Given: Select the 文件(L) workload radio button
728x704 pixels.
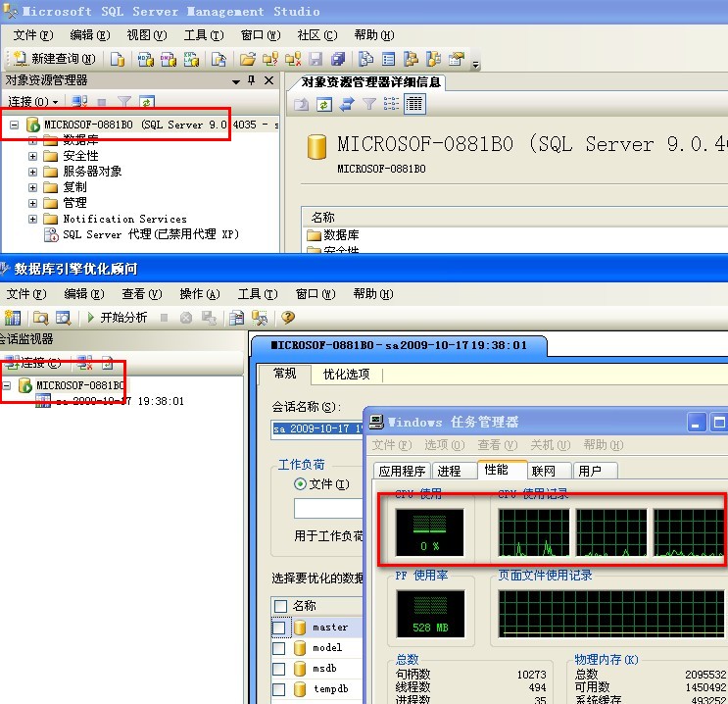Looking at the screenshot, I should click(x=300, y=484).
